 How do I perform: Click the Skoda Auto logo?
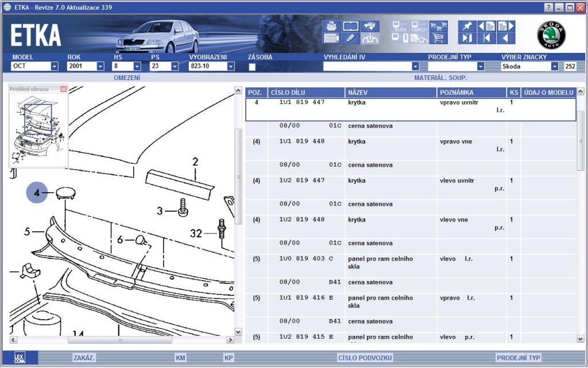(551, 35)
